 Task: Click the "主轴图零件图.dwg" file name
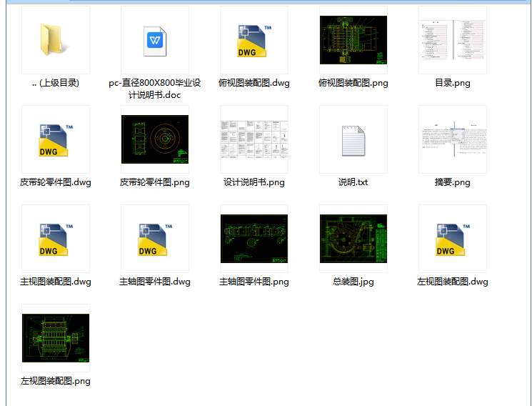(x=155, y=282)
